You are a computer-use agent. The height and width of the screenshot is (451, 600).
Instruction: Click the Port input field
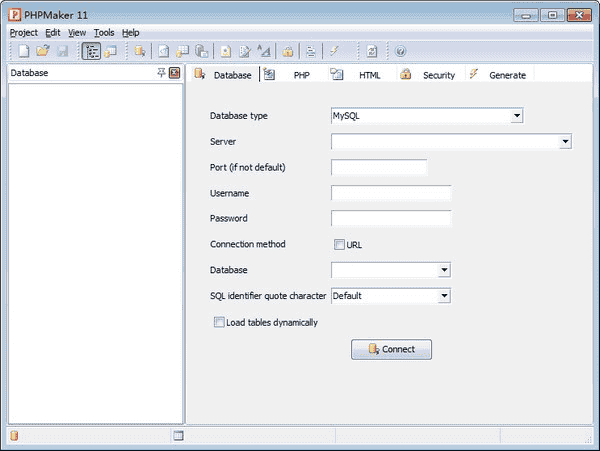[379, 167]
